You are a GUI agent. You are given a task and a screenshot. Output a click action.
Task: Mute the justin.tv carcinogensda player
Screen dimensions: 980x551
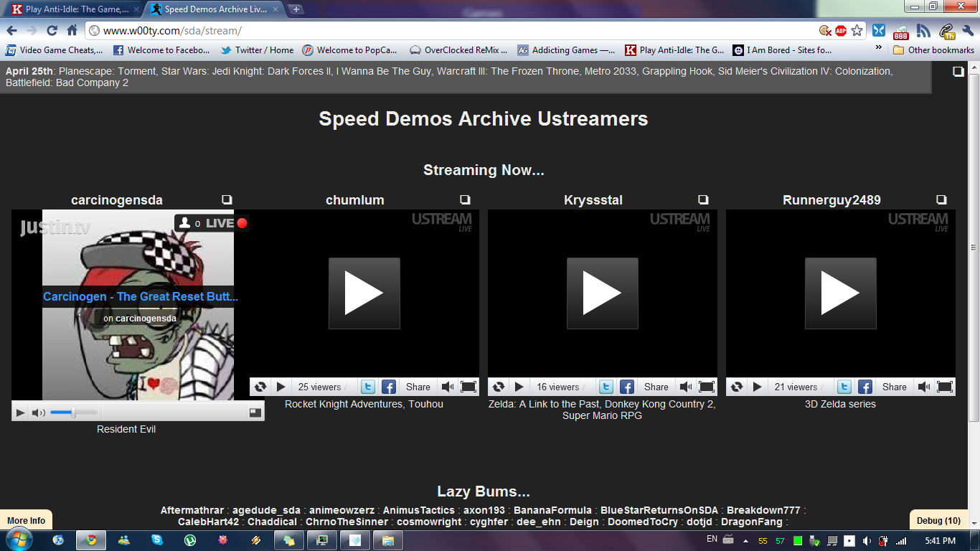pos(39,413)
